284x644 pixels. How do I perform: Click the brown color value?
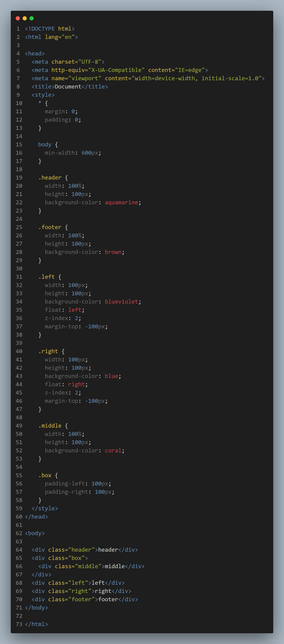[x=113, y=252]
